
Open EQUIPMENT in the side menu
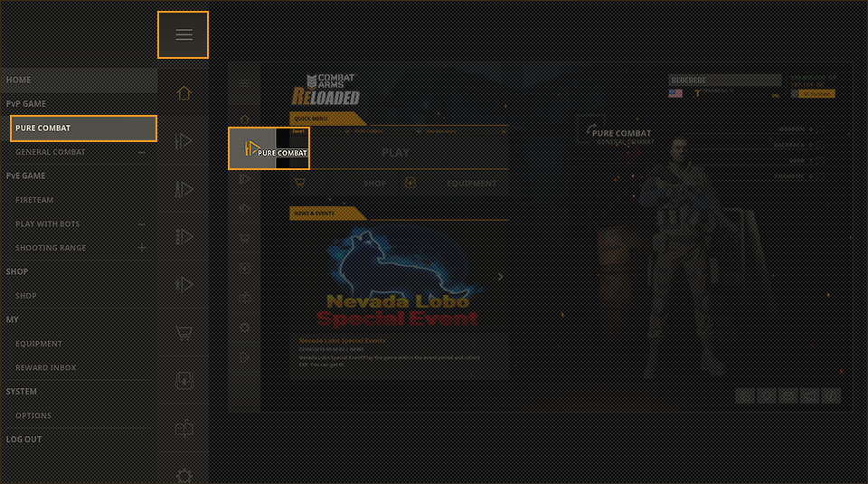click(39, 344)
